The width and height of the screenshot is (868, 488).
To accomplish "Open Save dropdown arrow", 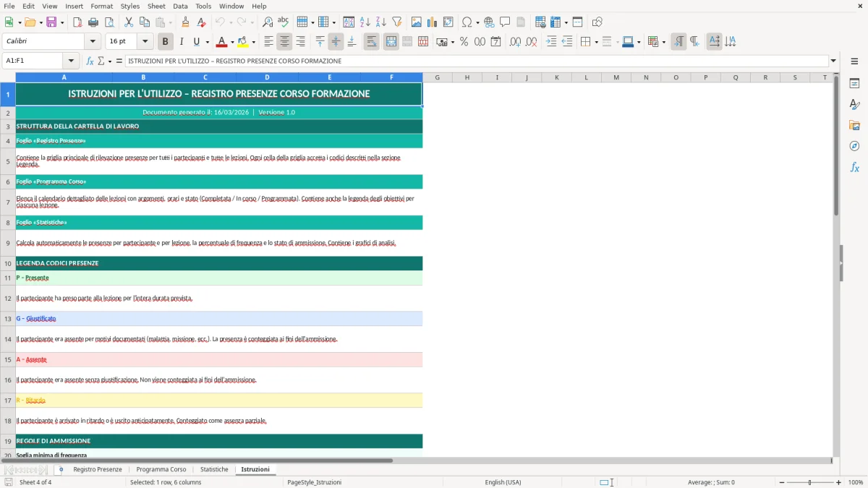I will 62,22.
